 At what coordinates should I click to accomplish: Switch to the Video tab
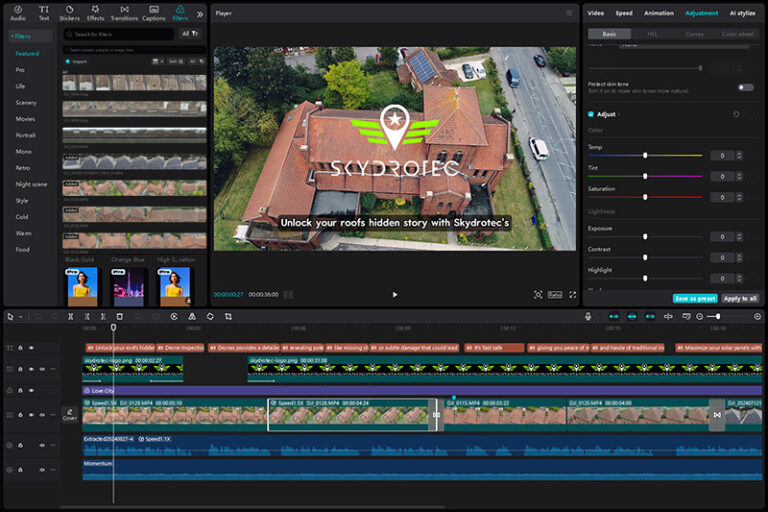point(596,13)
